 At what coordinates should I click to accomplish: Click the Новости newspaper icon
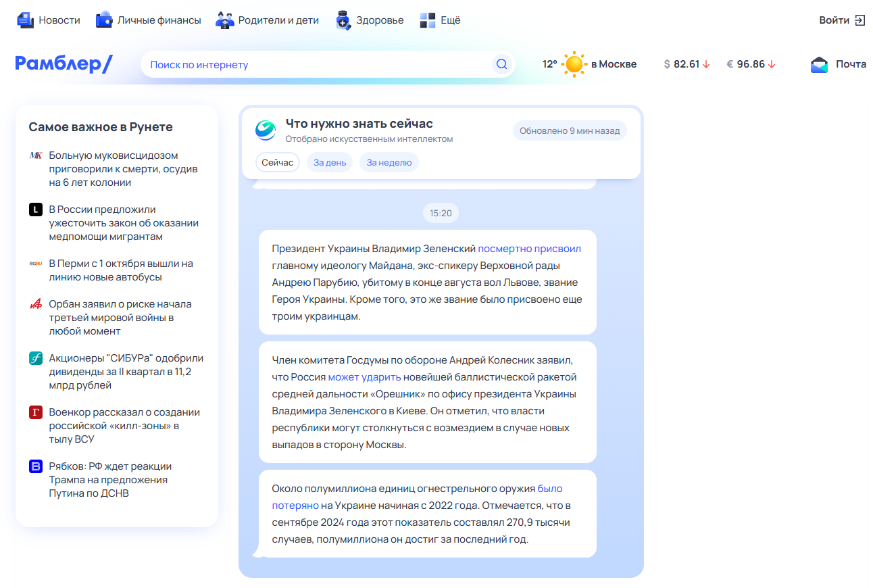point(25,20)
